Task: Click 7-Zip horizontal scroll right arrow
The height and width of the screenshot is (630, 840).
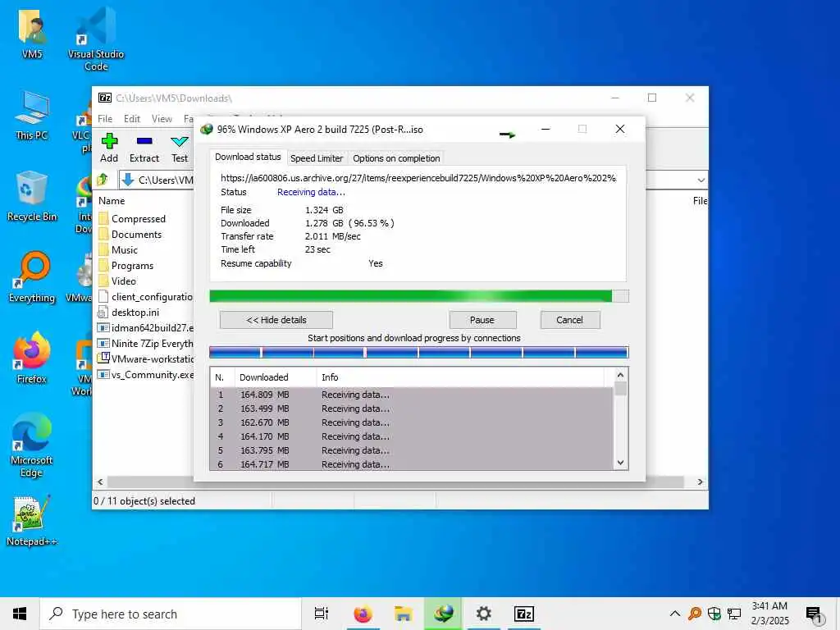Action: click(701, 482)
